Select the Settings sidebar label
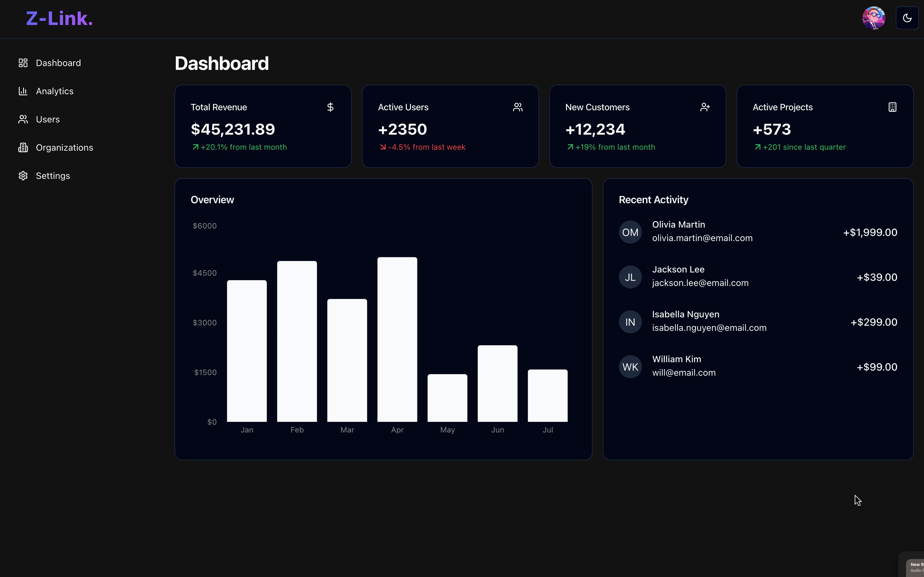The width and height of the screenshot is (924, 577). [x=53, y=176]
